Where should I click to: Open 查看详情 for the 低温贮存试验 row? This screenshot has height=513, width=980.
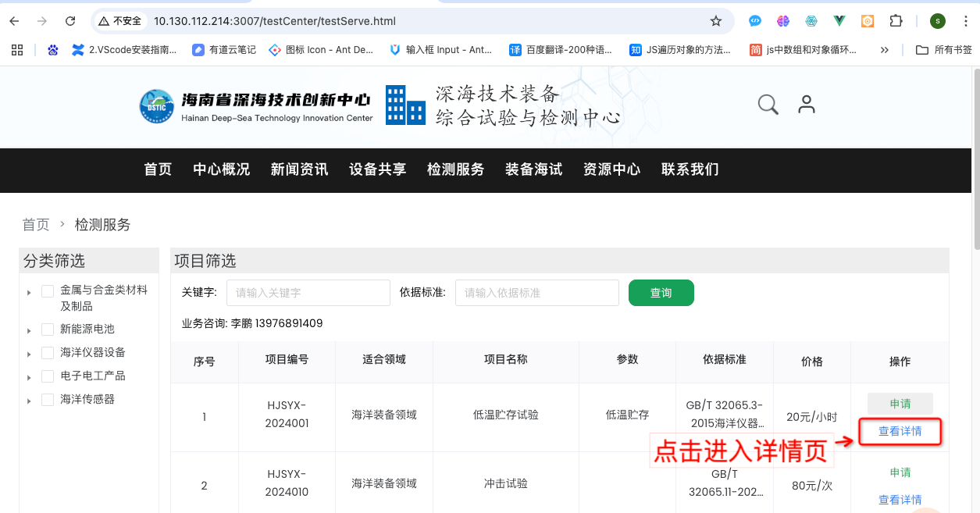900,431
